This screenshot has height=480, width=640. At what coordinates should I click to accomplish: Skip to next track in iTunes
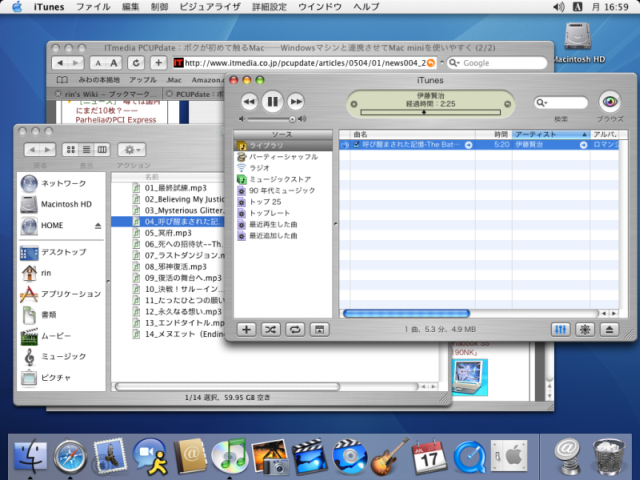[296, 102]
